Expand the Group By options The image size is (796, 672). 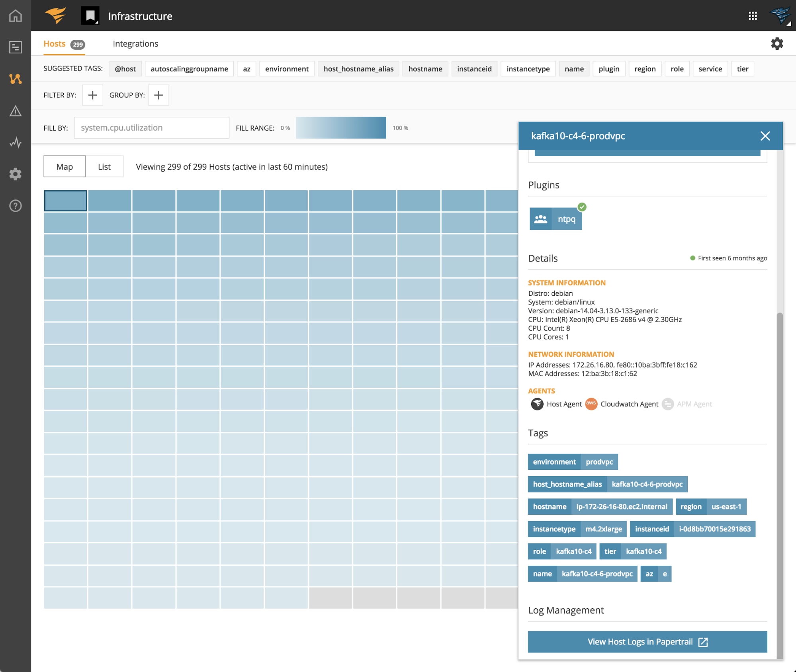pyautogui.click(x=158, y=94)
